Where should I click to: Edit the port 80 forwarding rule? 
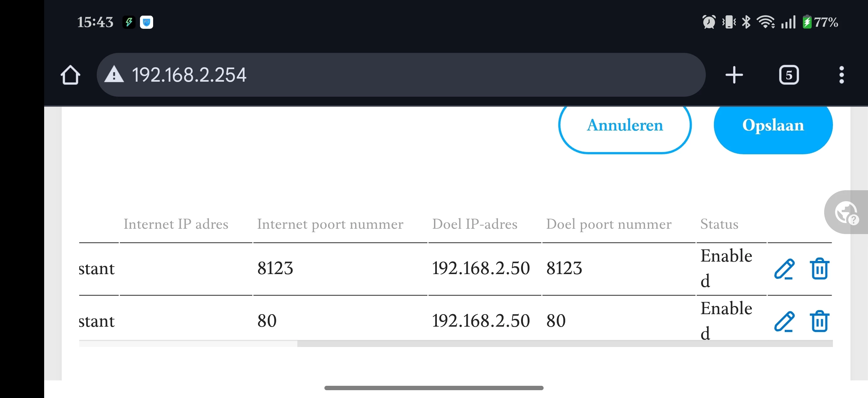(784, 322)
